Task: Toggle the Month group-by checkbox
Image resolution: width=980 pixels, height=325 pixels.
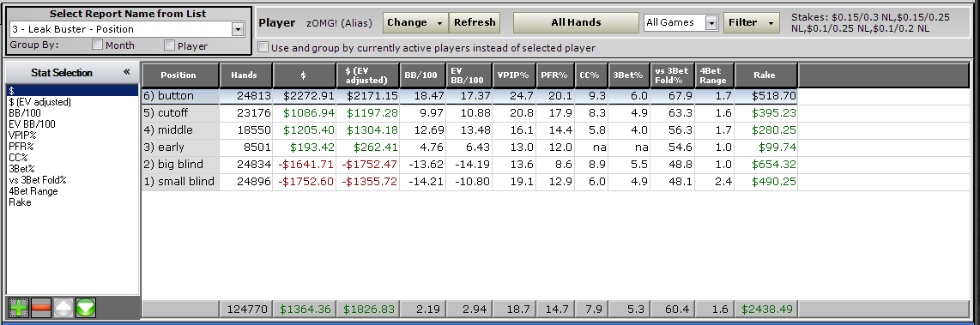Action: [98, 45]
